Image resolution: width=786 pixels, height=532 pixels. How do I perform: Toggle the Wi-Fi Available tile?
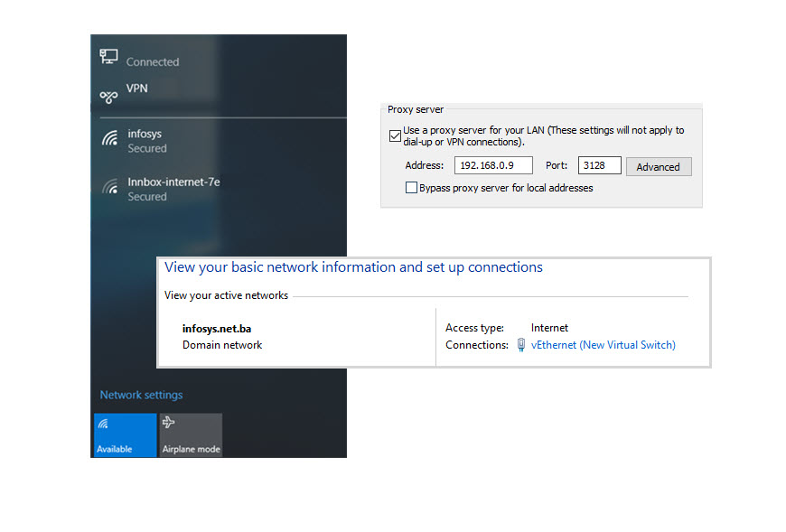pyautogui.click(x=125, y=434)
